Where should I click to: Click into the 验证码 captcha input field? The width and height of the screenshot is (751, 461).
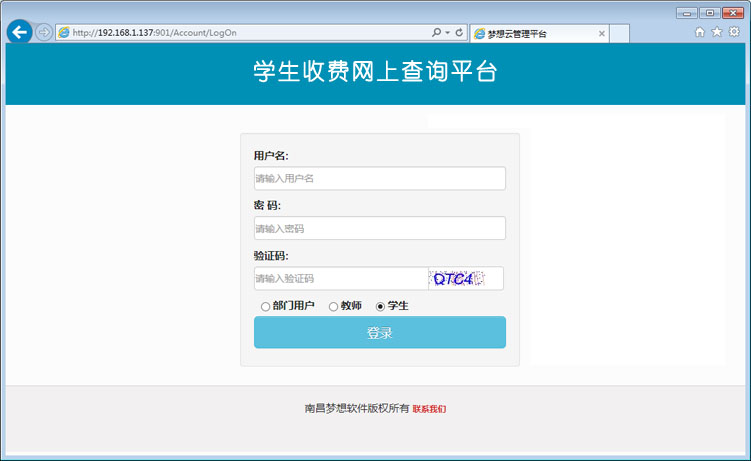[340, 278]
